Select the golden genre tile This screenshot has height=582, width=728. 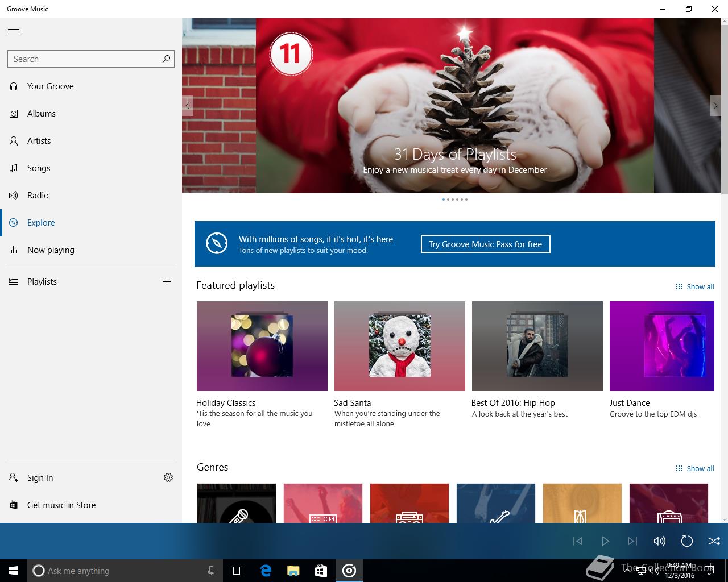pos(582,503)
